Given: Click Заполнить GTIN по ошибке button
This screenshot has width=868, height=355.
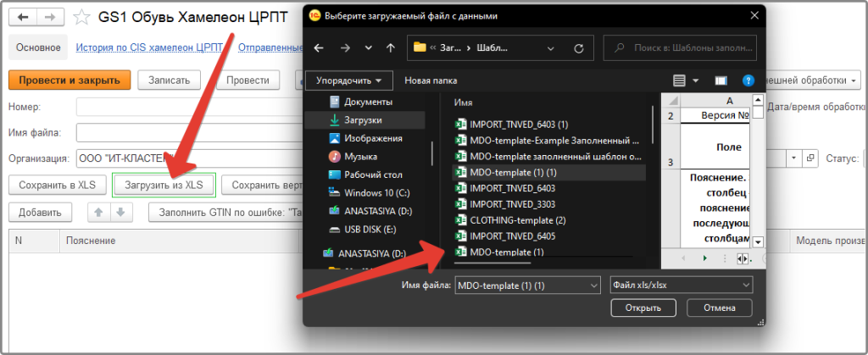Looking at the screenshot, I should pyautogui.click(x=225, y=213).
